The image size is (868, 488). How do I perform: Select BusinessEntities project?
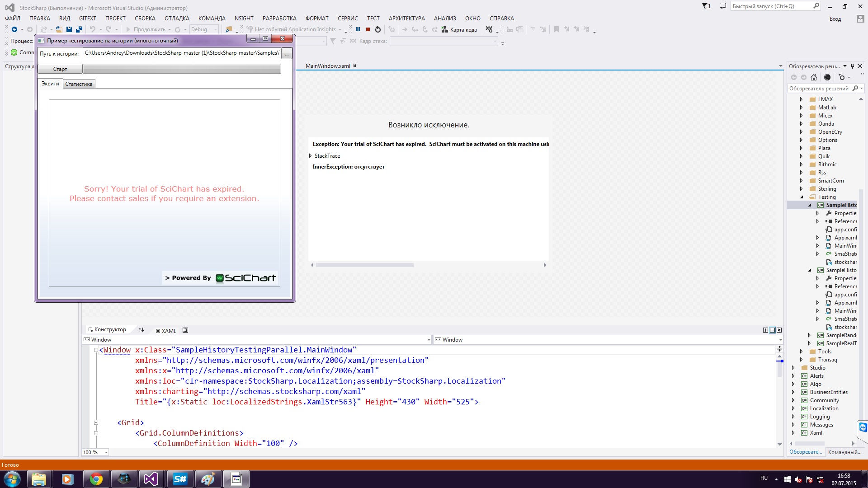point(829,392)
